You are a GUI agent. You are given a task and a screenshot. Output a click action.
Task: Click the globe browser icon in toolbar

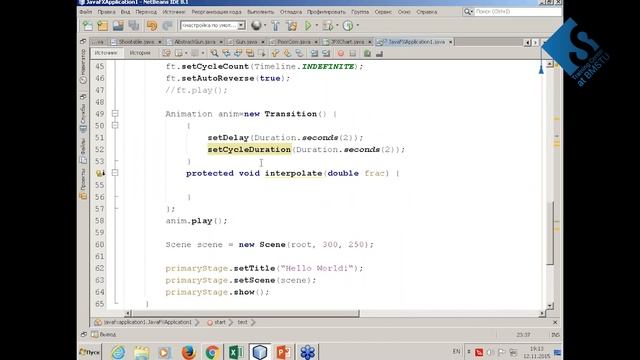pos(256,26)
